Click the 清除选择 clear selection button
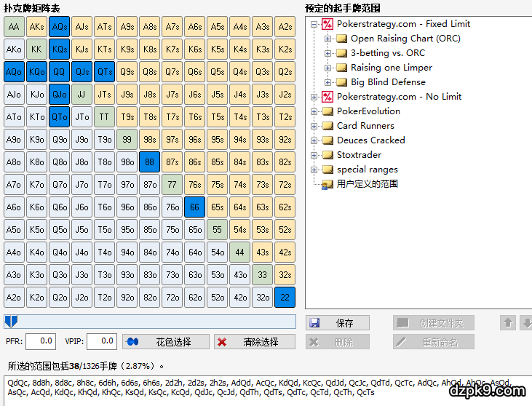The image size is (532, 406). click(x=255, y=341)
